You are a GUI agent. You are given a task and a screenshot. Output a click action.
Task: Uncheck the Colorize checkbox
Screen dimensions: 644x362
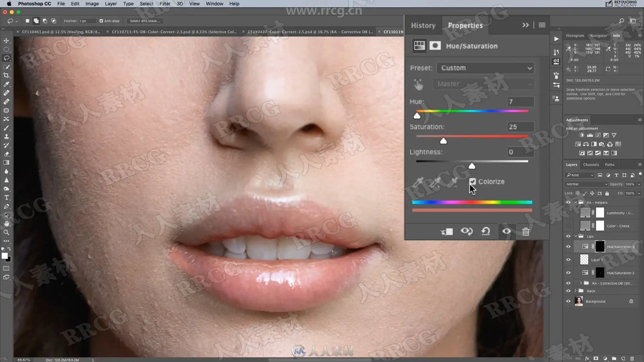[x=473, y=182]
